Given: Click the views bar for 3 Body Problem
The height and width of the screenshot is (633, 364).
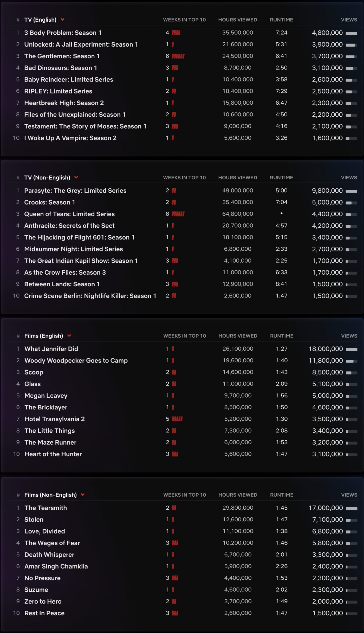Looking at the screenshot, I should (x=352, y=33).
